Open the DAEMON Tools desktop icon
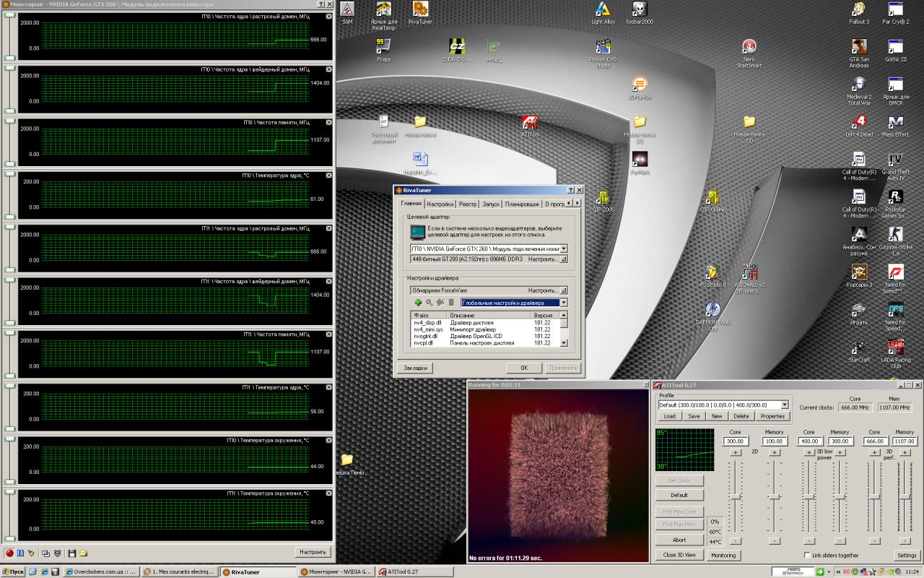 pos(712,316)
